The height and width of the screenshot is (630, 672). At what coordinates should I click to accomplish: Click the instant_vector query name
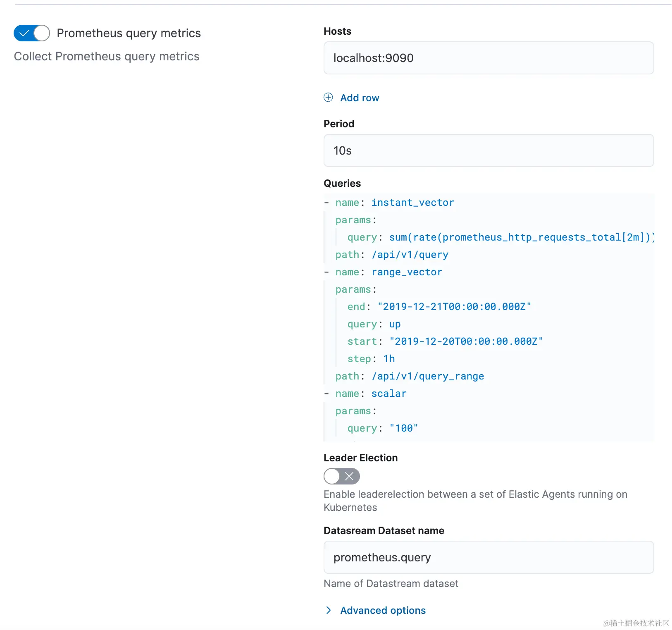412,203
